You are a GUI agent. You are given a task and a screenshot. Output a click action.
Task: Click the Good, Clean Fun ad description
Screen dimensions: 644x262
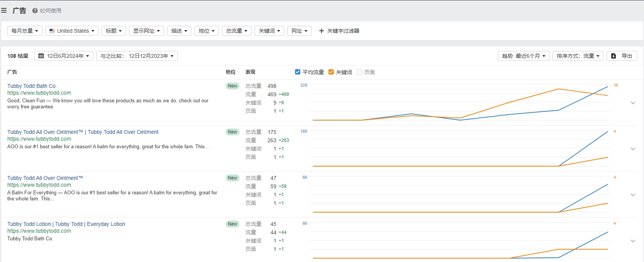pos(108,104)
